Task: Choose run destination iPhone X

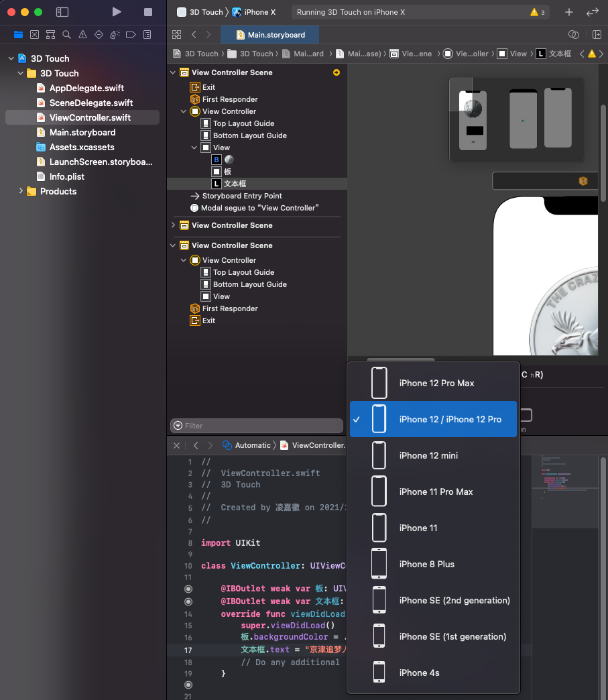Action: click(x=255, y=12)
